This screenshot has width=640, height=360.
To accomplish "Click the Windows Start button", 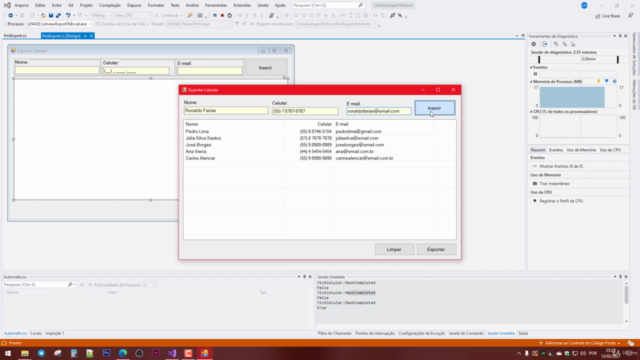I will 8,353.
